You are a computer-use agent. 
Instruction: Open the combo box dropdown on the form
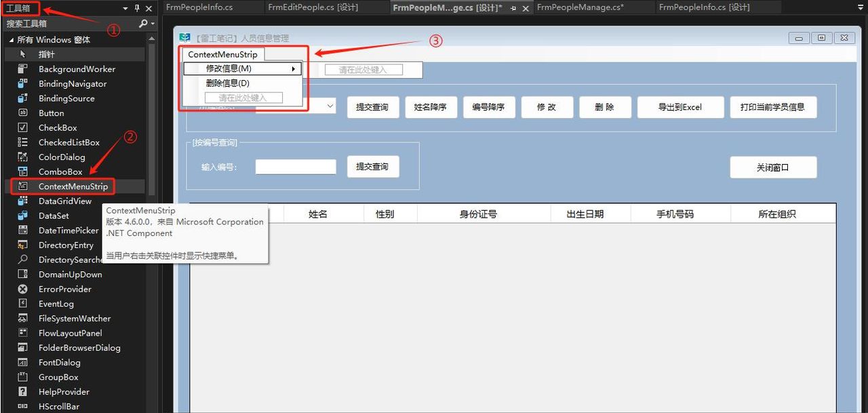coord(330,106)
